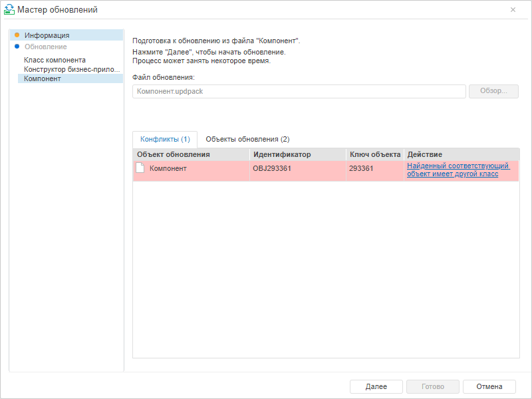Click the Идентификатор column header

[x=297, y=154]
